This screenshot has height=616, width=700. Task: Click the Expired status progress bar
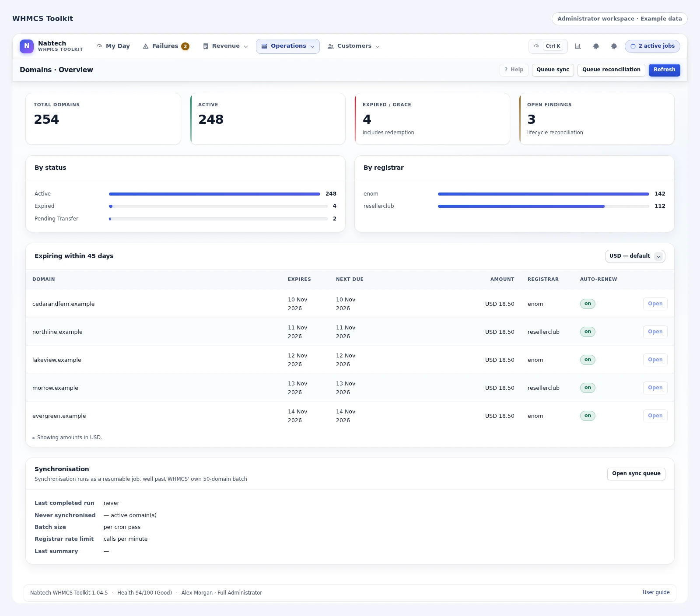click(x=218, y=206)
